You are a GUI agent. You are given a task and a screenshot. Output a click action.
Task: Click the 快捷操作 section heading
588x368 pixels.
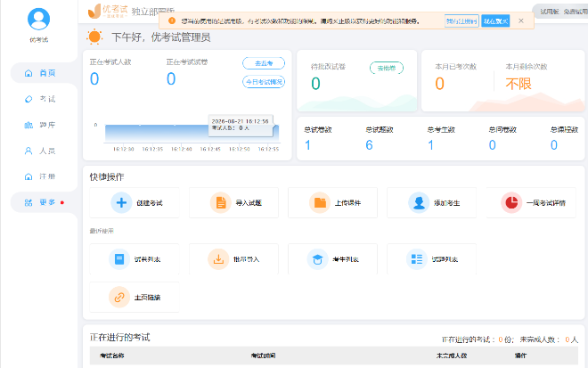(x=107, y=177)
